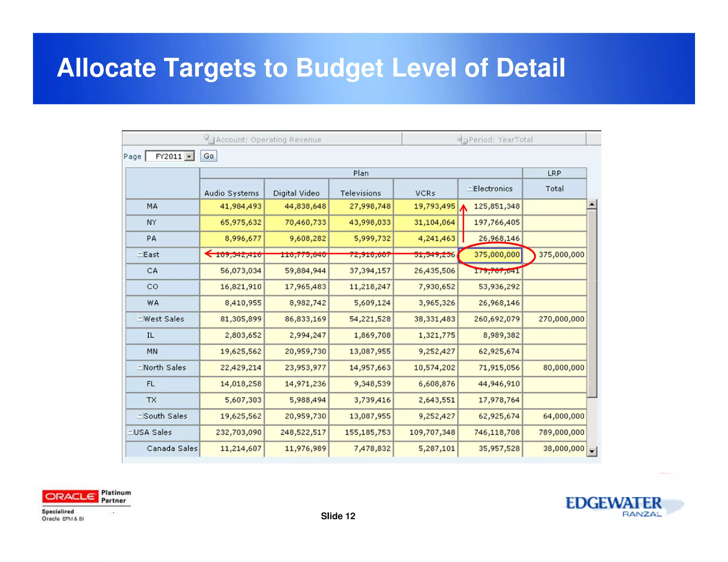Collapse the Electronics column header
The width and height of the screenshot is (728, 562).
click(x=470, y=189)
